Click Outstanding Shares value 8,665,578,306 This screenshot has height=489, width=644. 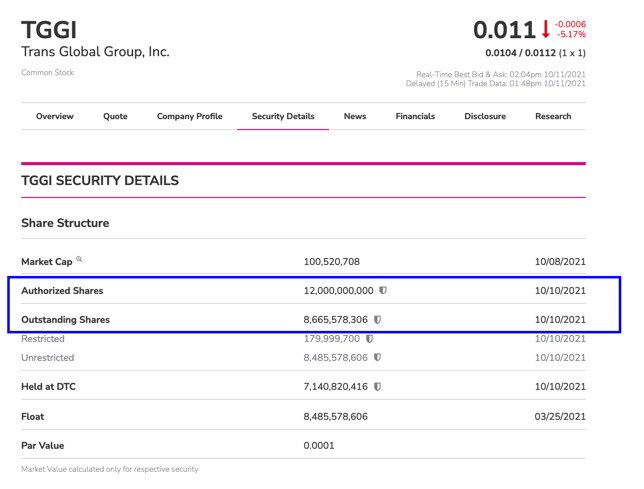(x=336, y=319)
